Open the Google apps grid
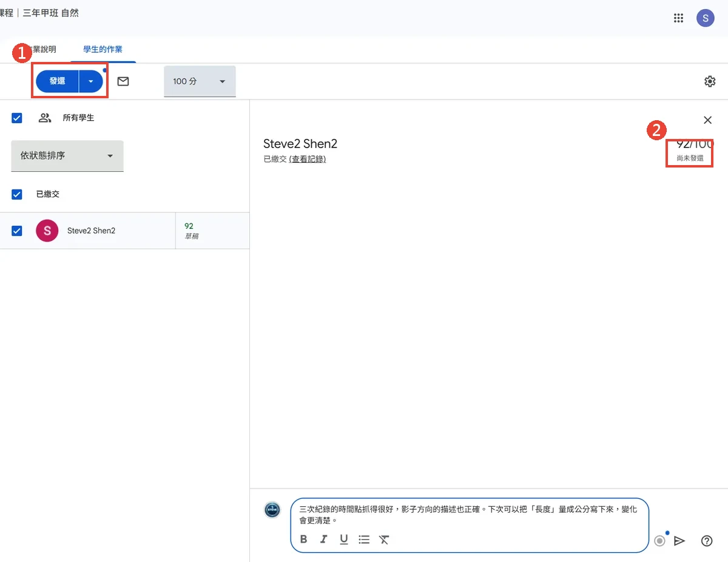The height and width of the screenshot is (562, 728). pos(679,18)
